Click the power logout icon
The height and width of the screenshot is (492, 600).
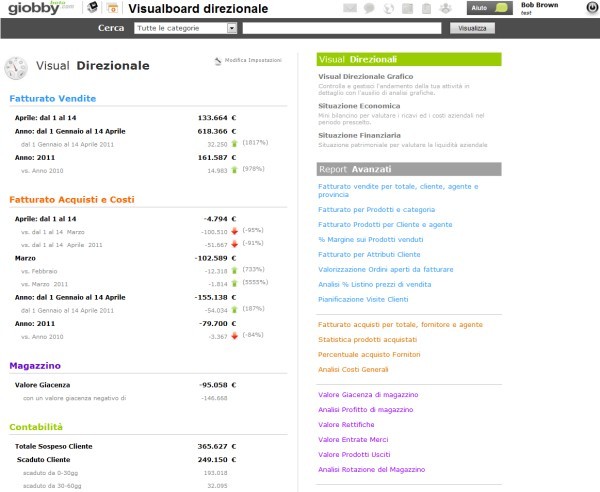592,8
